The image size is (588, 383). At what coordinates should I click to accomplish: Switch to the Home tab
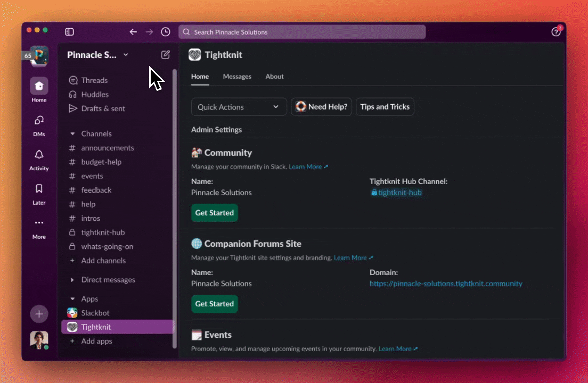click(200, 77)
